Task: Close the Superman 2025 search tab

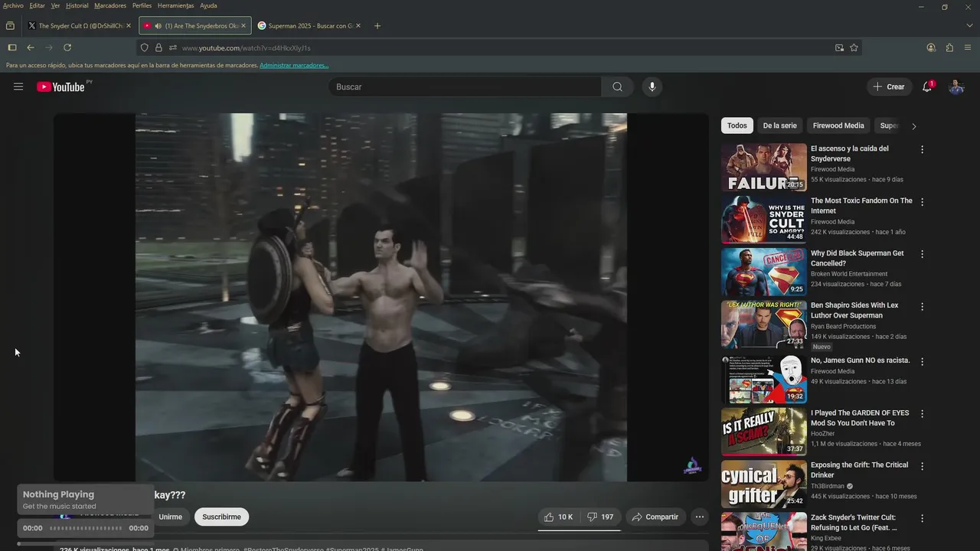Action: [x=358, y=25]
